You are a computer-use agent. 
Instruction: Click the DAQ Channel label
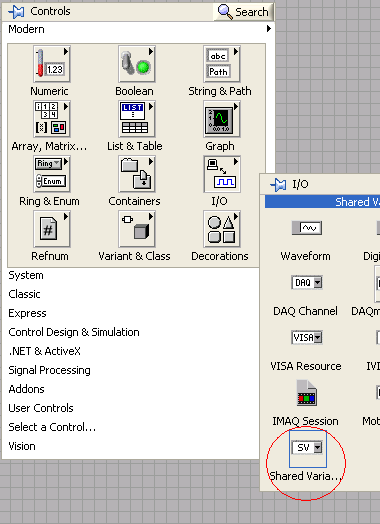[305, 311]
